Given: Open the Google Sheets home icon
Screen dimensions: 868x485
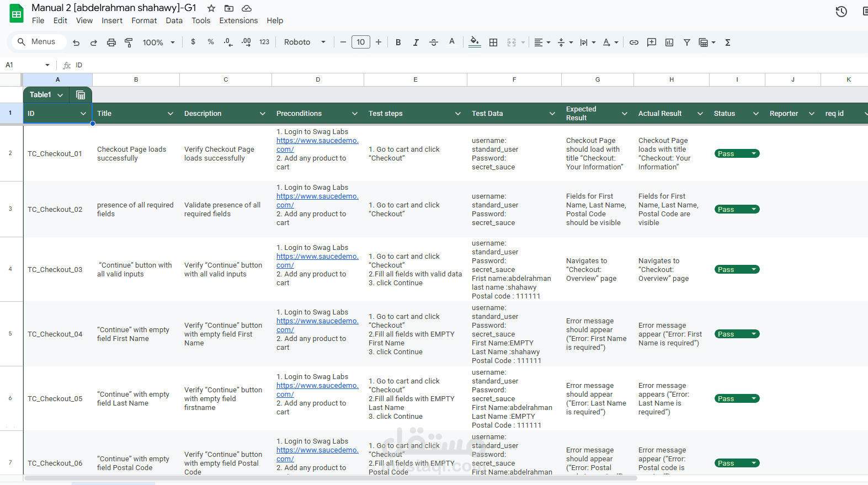Looking at the screenshot, I should [x=17, y=14].
